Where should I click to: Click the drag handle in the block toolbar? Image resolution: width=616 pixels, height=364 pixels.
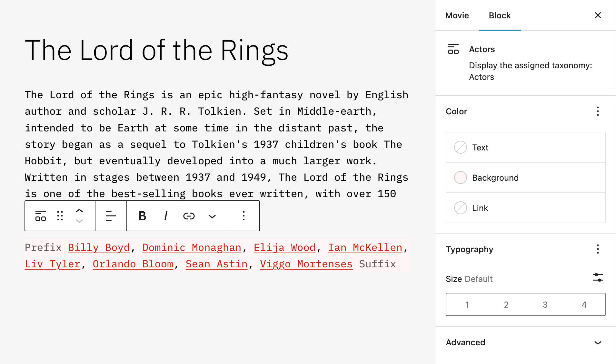coord(60,216)
